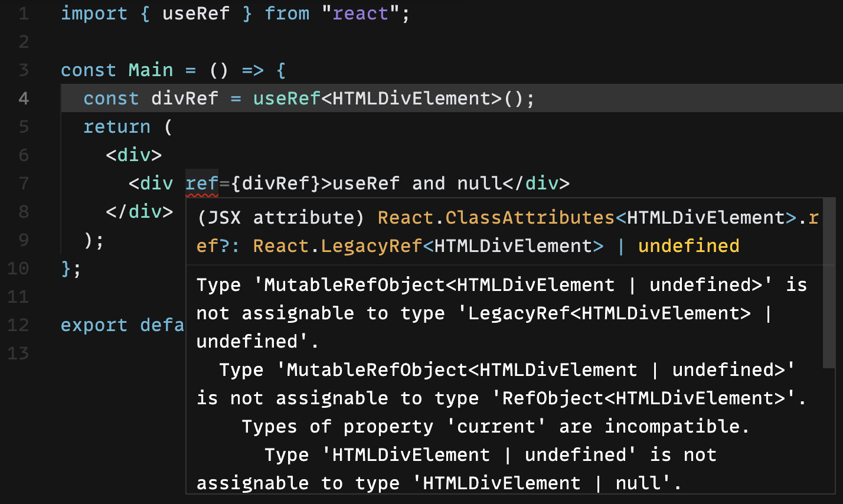
Task: Click the opening '<div>' tag on line 6
Action: [134, 155]
